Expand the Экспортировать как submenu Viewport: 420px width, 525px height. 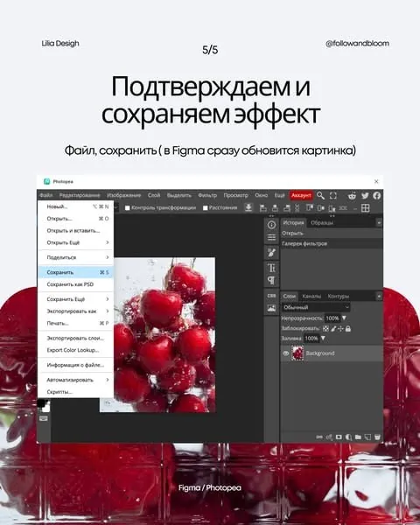click(76, 311)
